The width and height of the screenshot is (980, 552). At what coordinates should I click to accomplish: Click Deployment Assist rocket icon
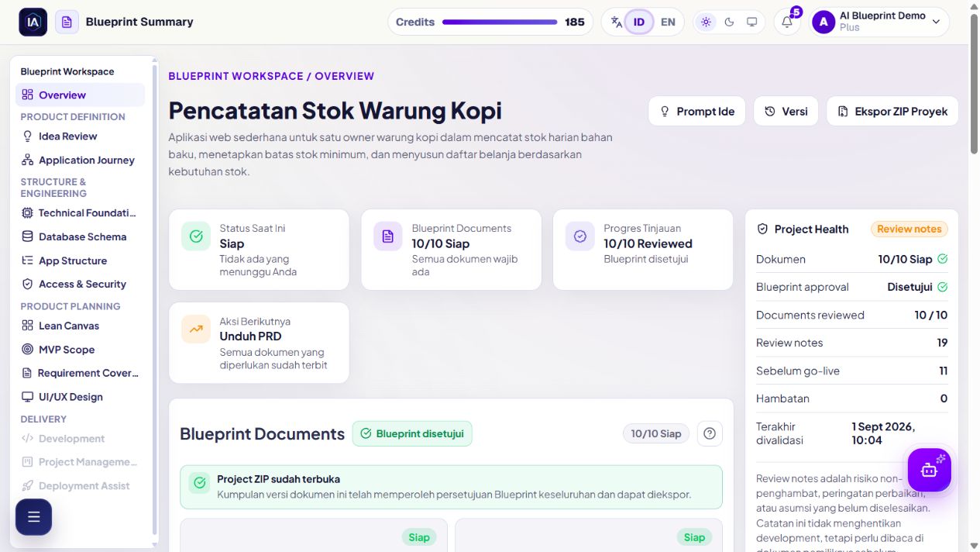(27, 485)
